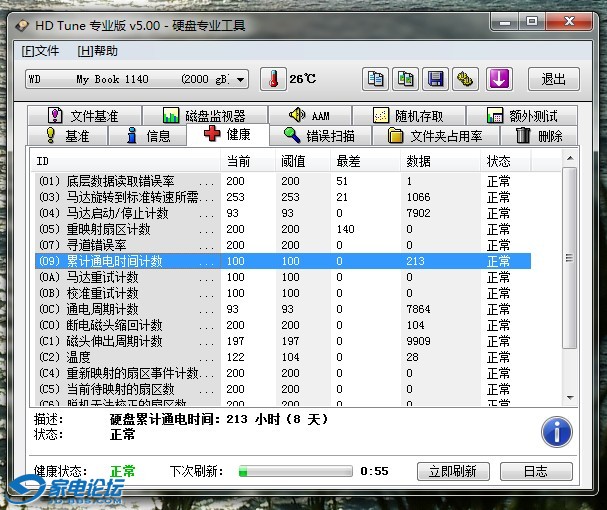Viewport: 607px width, 510px height.
Task: Click the HD Tune title bar app icon
Action: pos(22,26)
